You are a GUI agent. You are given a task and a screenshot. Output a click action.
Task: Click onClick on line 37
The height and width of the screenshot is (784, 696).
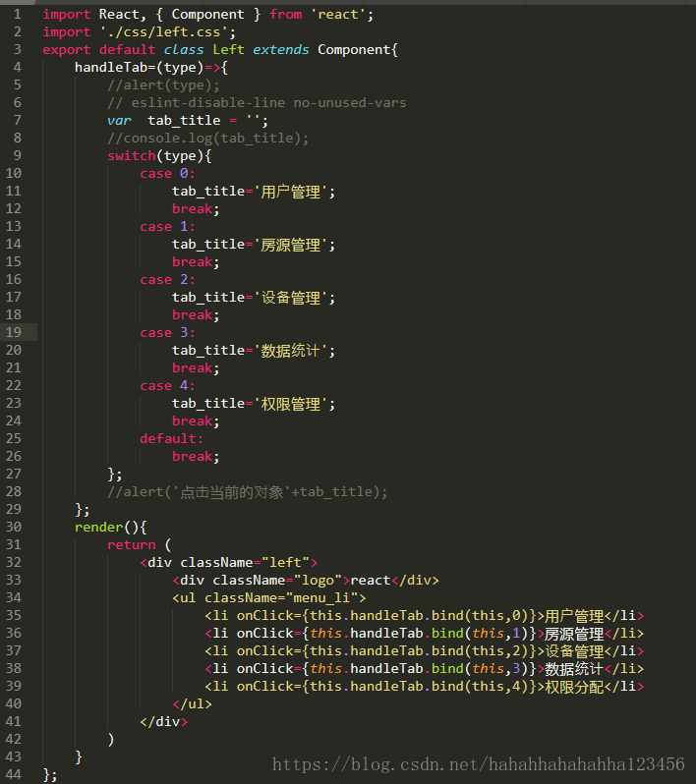pos(265,650)
